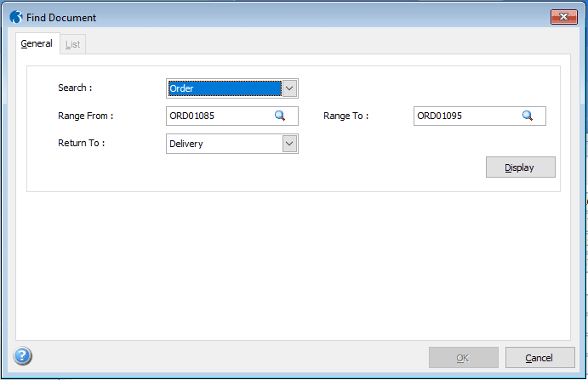Click the "Return To :" label
588x380 pixels.
coord(81,143)
